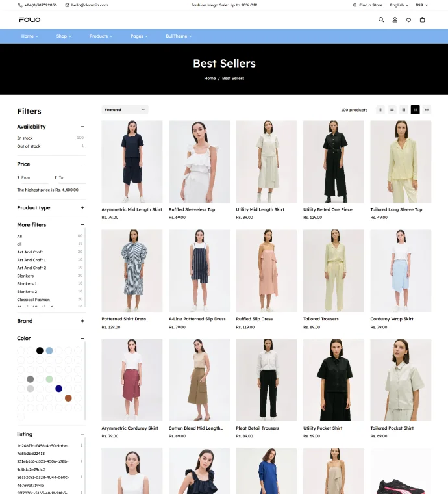Open the search icon in header

(381, 19)
